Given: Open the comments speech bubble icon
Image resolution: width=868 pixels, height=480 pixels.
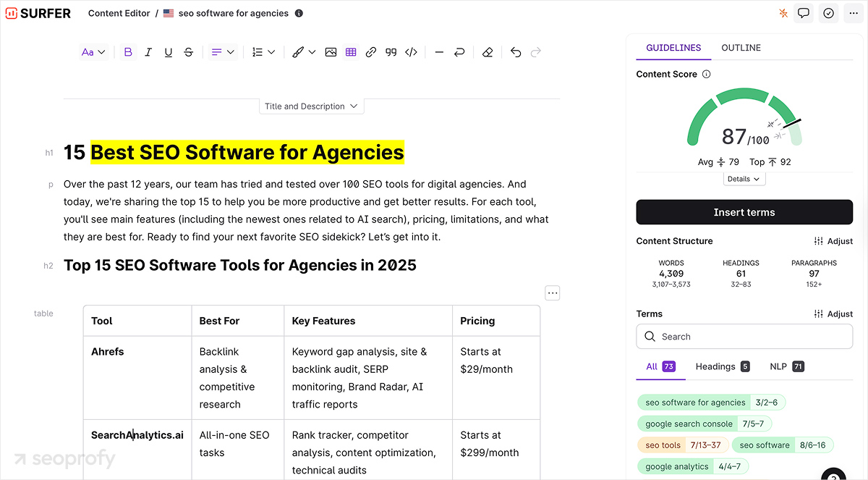Looking at the screenshot, I should pos(803,13).
